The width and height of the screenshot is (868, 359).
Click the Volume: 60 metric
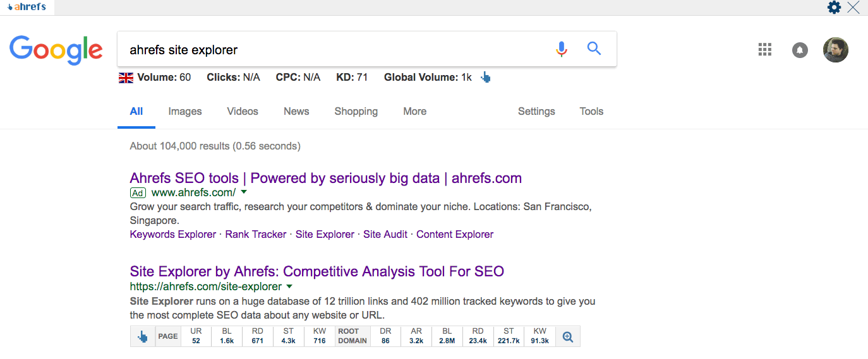point(164,78)
